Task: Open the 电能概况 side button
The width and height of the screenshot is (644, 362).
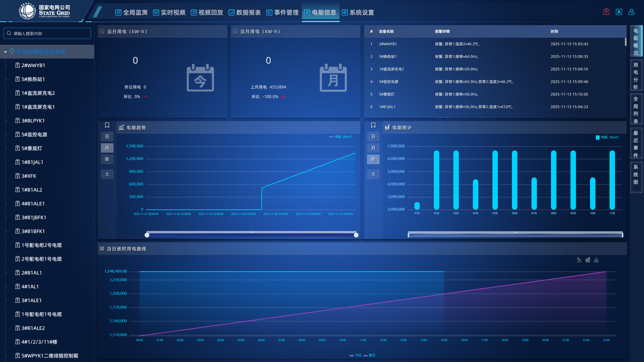Action: 636,41
